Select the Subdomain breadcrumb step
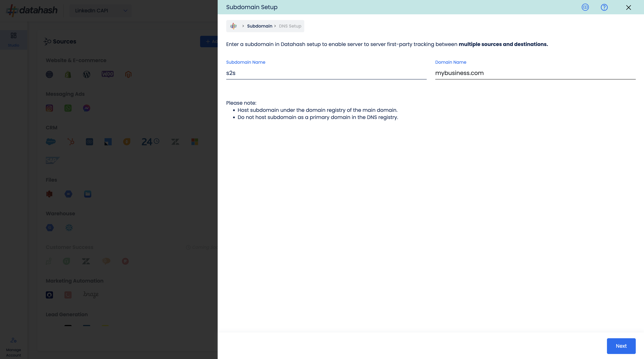The height and width of the screenshot is (359, 644). point(260,26)
